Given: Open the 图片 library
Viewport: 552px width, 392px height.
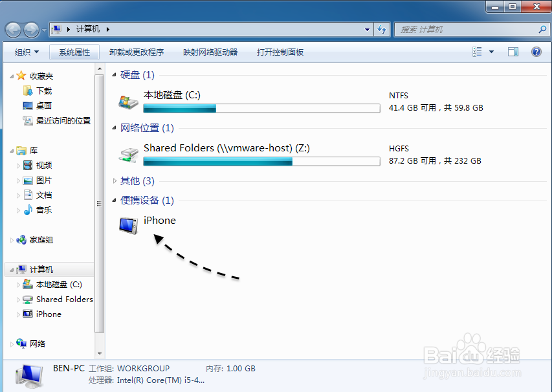Looking at the screenshot, I should tap(44, 180).
